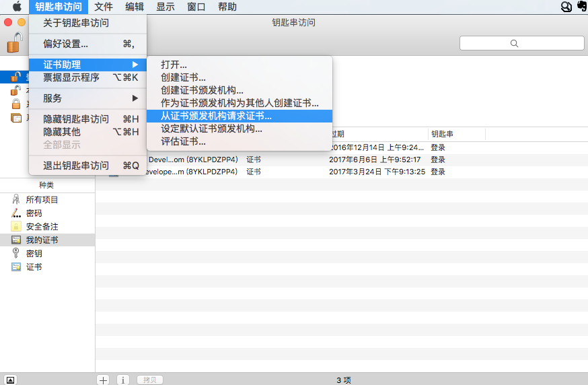Open the 编辑 menu
Viewport: 588px width, 385px height.
coord(135,7)
